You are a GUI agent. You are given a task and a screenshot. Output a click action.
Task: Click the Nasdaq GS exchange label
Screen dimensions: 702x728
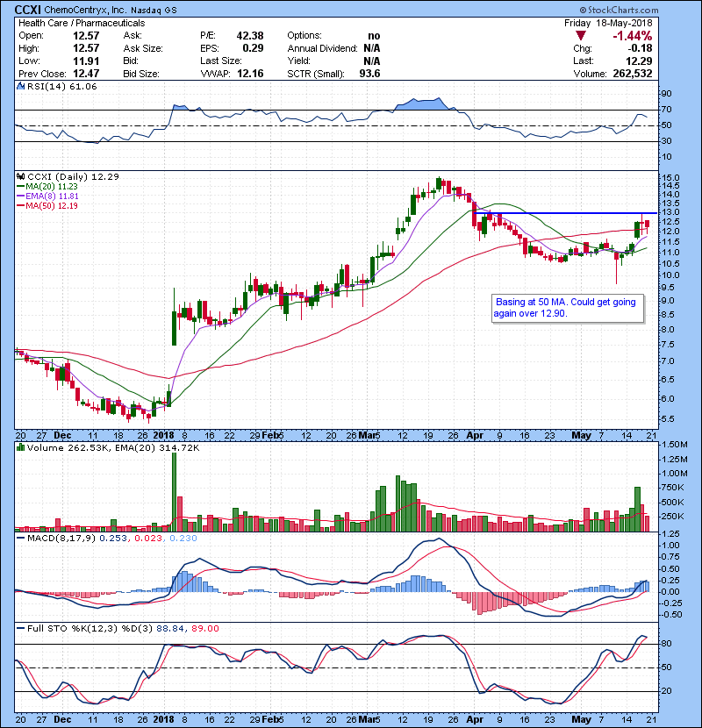tap(154, 10)
